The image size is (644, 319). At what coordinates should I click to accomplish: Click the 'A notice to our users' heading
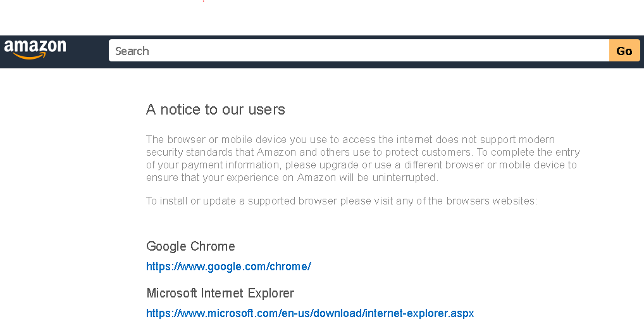point(215,109)
